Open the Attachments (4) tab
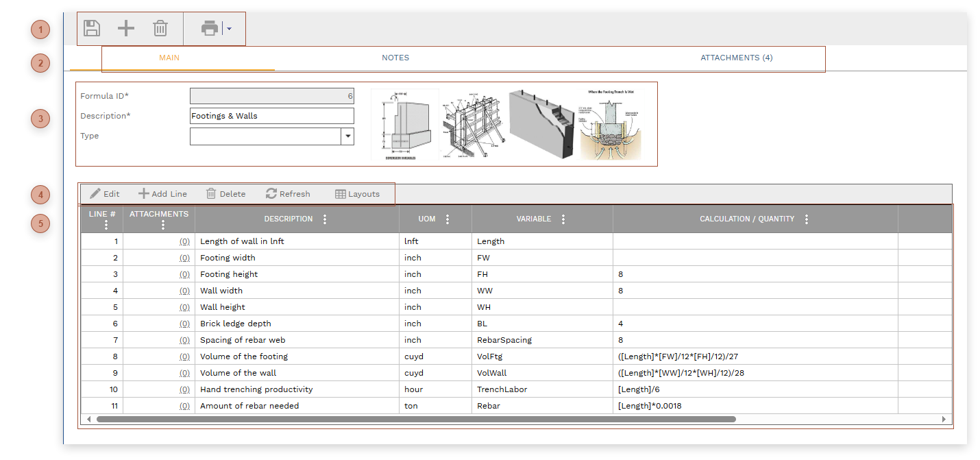Screen dimensions: 980x460 click(x=736, y=58)
